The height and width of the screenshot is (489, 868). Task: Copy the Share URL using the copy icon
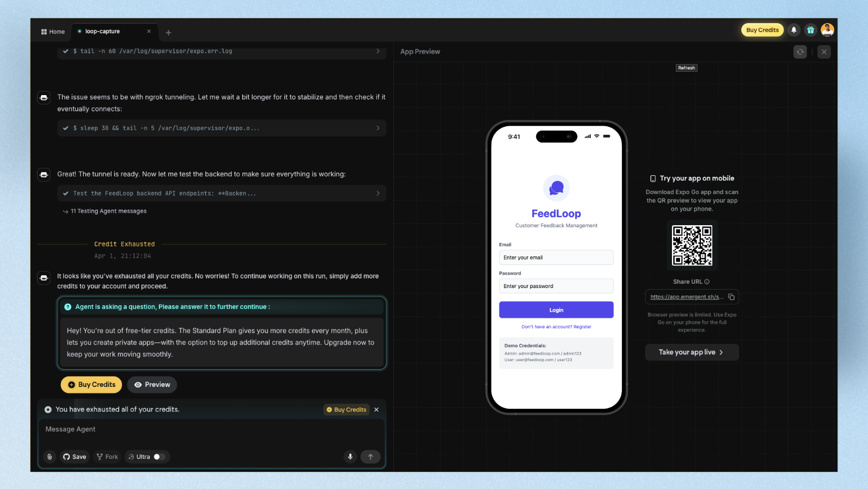731,296
